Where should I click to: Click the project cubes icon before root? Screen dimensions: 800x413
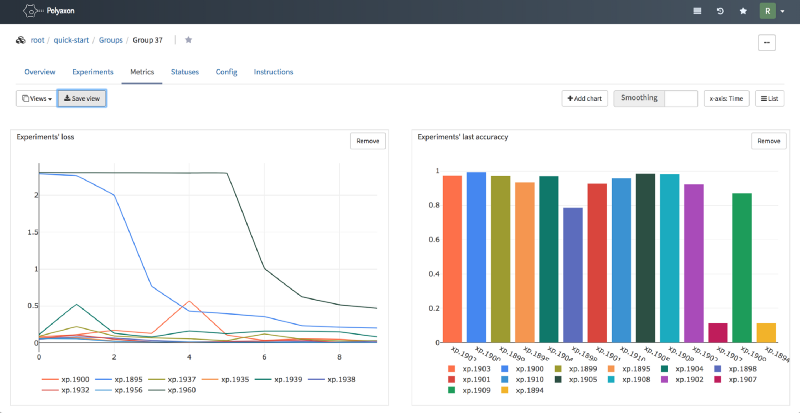pyautogui.click(x=21, y=40)
